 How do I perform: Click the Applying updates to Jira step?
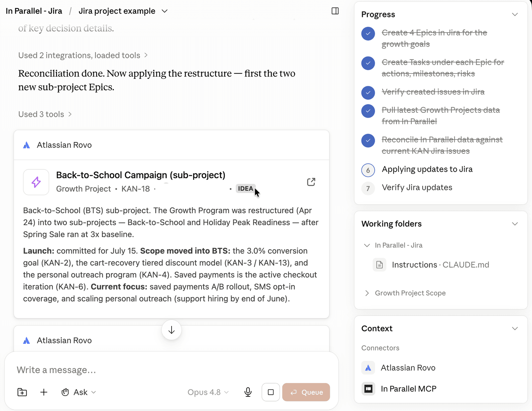pos(427,169)
